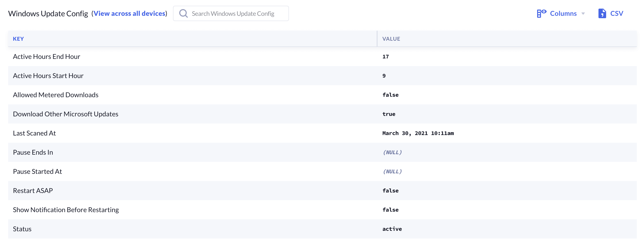The width and height of the screenshot is (644, 249).
Task: Select the Active Hours End Hour row
Action: tap(46, 57)
